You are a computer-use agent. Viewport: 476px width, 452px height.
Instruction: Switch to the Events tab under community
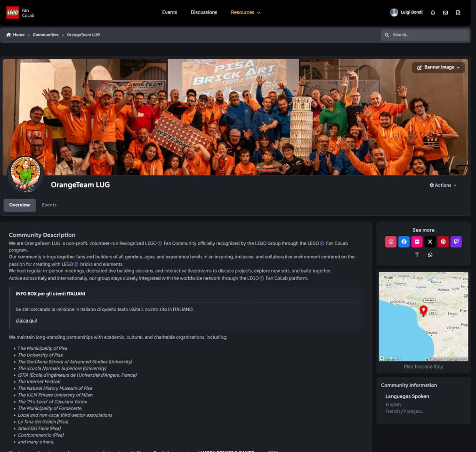[x=49, y=205]
